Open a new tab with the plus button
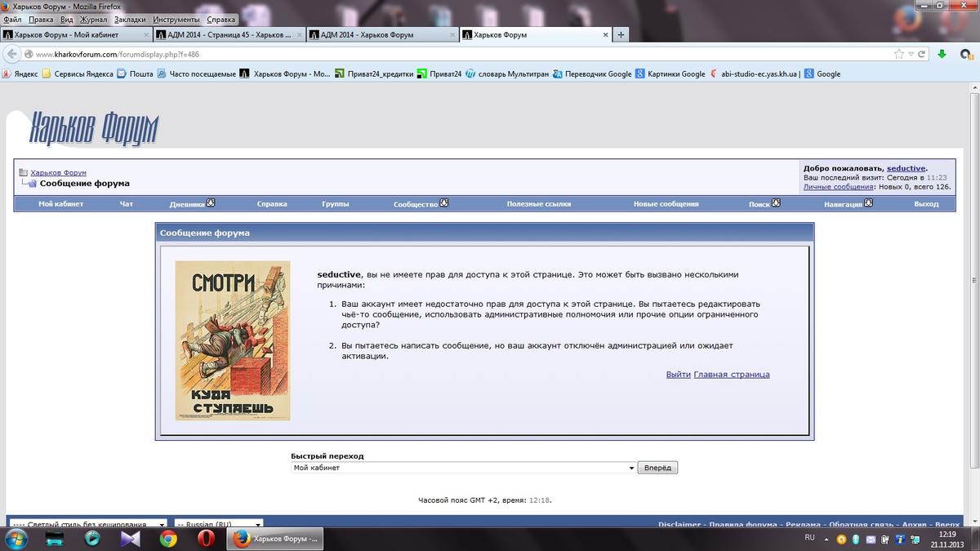 (x=621, y=35)
